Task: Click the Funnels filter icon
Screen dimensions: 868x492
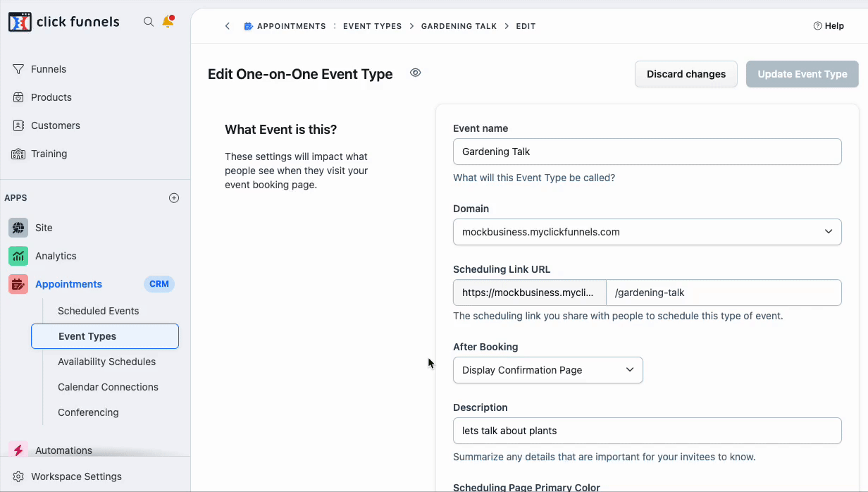Action: [x=18, y=69]
